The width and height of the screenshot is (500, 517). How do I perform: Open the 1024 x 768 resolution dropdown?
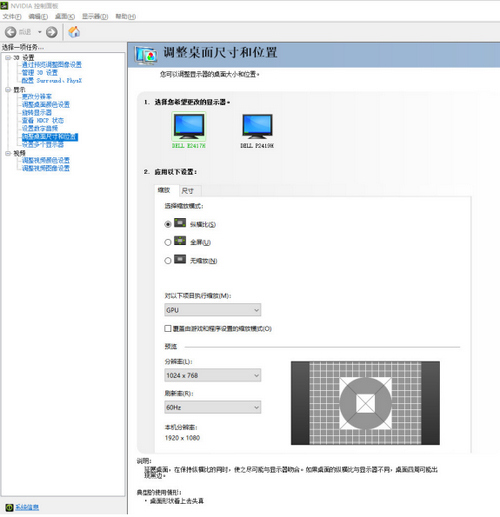point(213,375)
